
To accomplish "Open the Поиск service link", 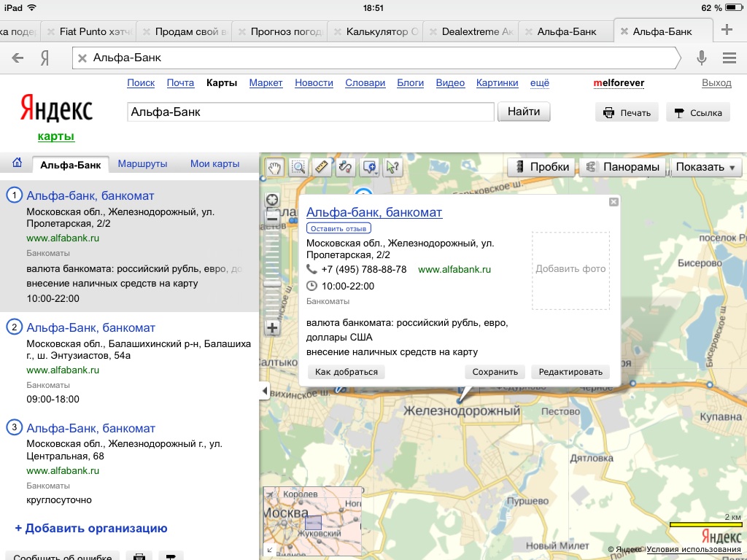I will (x=141, y=83).
